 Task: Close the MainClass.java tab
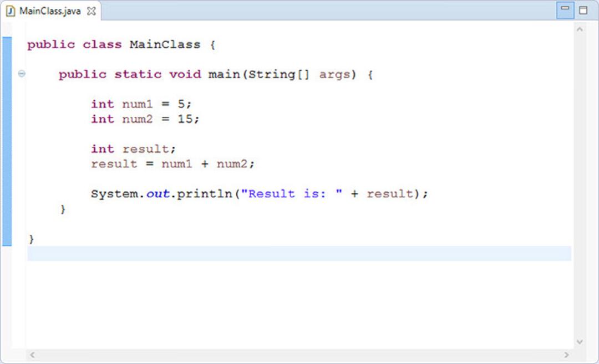(92, 11)
